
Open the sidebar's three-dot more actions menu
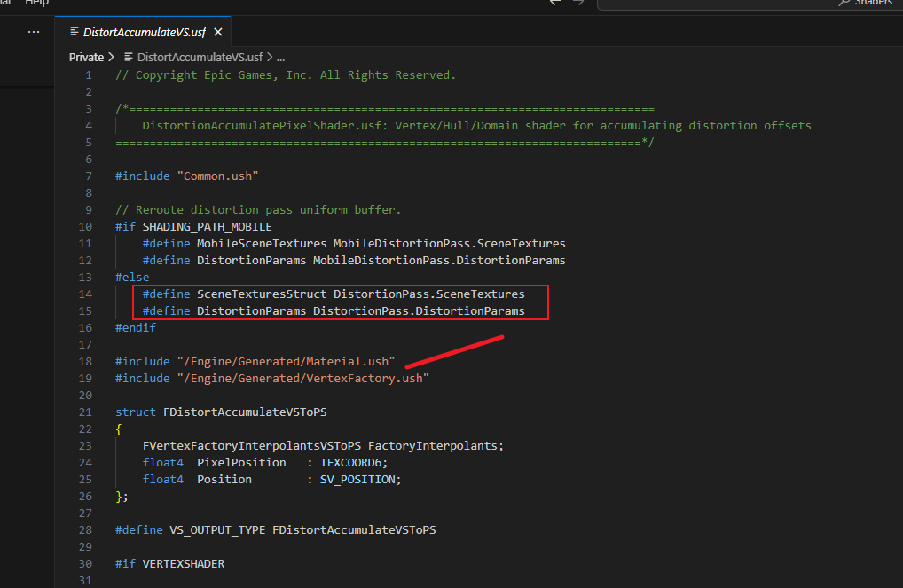[34, 32]
